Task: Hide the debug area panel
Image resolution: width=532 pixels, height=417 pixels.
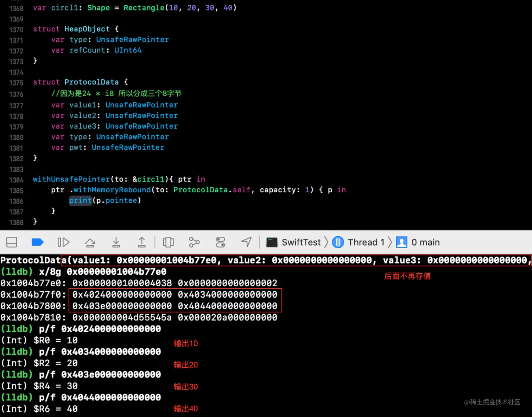Action: click(12, 242)
